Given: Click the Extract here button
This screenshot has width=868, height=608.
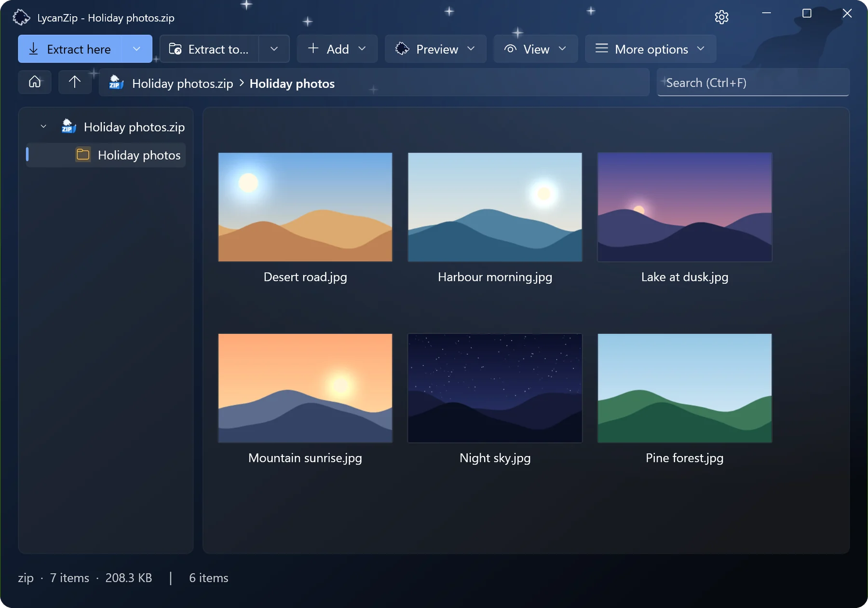Looking at the screenshot, I should point(70,49).
